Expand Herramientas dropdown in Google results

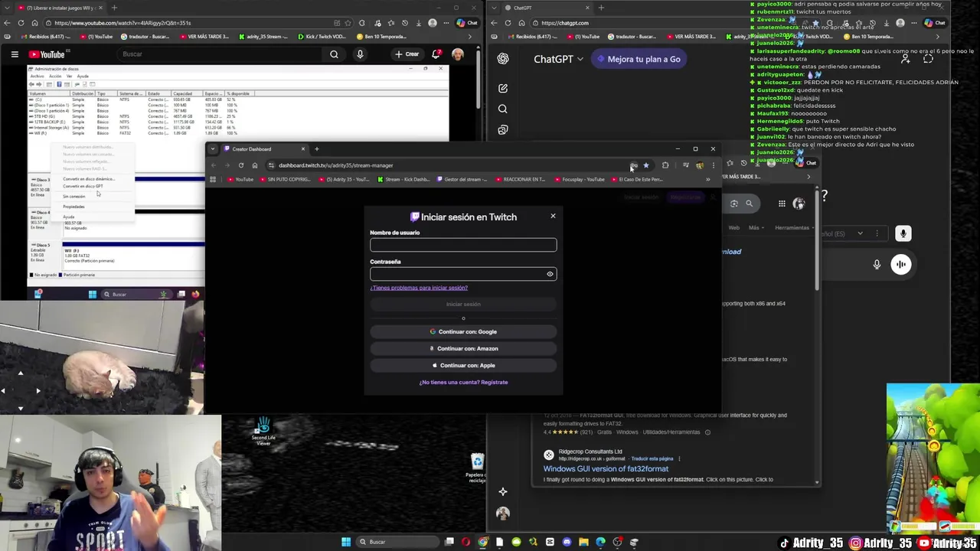(794, 227)
